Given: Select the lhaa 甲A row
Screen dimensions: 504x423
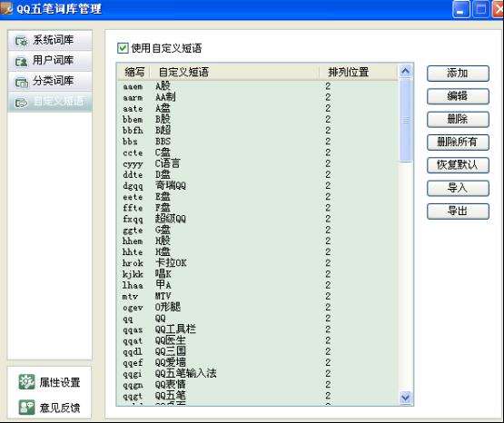Looking at the screenshot, I should click(257, 285).
